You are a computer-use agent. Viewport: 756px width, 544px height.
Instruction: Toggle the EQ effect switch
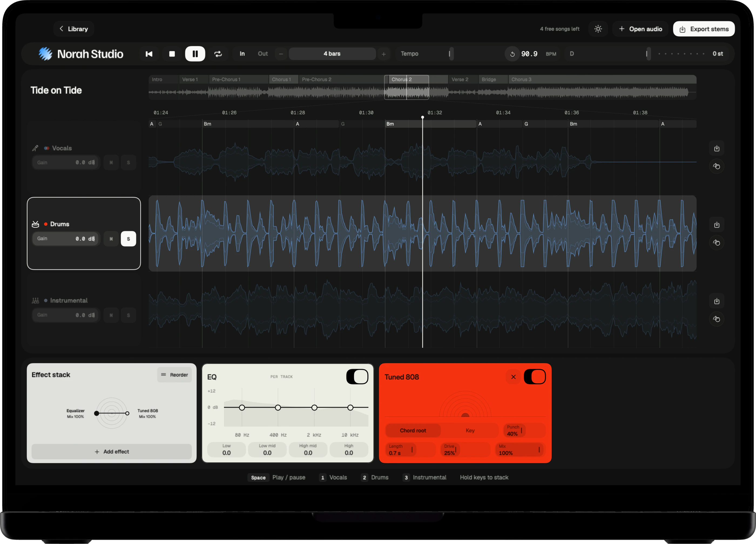point(357,377)
